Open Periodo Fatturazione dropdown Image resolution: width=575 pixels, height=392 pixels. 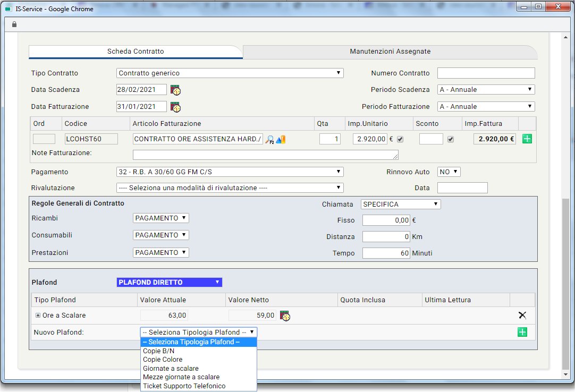pos(486,106)
